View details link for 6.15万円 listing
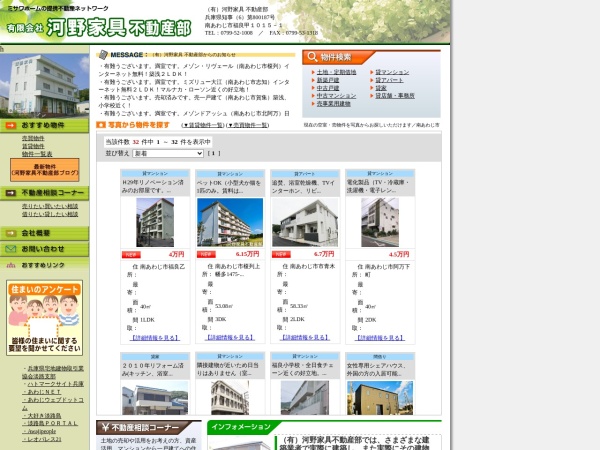The width and height of the screenshot is (600, 450). [x=230, y=338]
